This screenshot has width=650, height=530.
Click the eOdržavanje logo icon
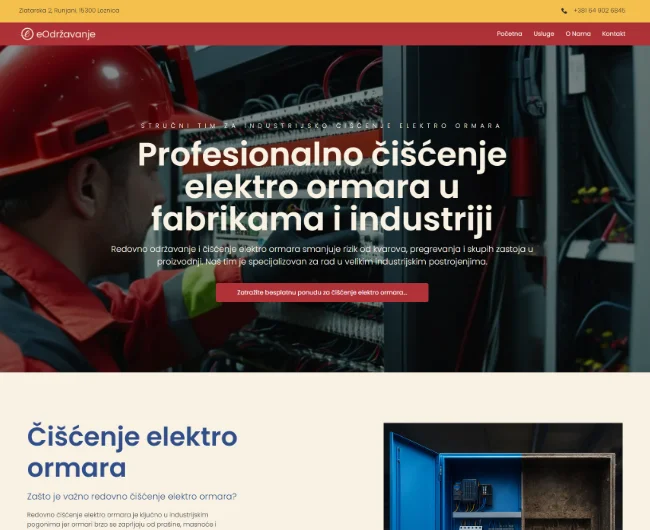pos(27,34)
